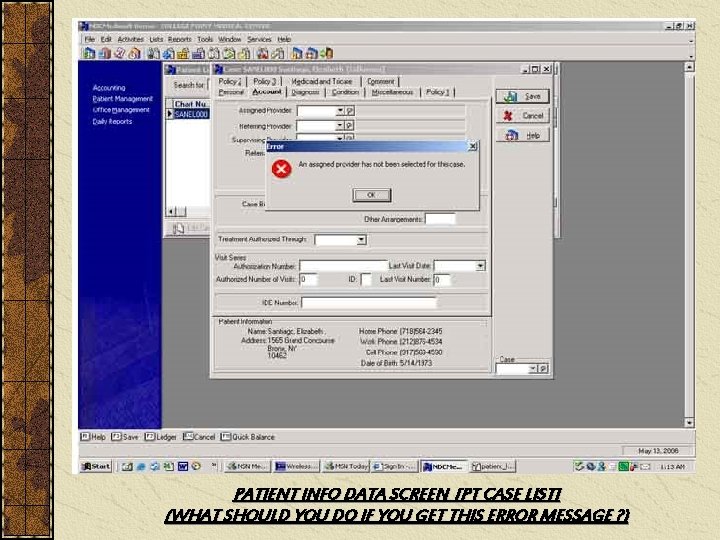Click the patient list left scroll arrow
The width and height of the screenshot is (720, 540).
click(170, 212)
